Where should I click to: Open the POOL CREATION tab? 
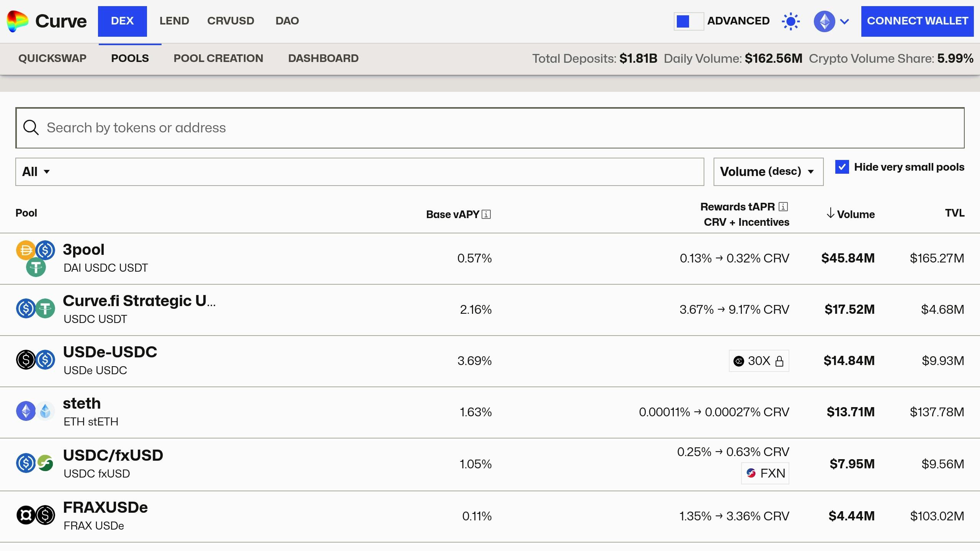218,59
